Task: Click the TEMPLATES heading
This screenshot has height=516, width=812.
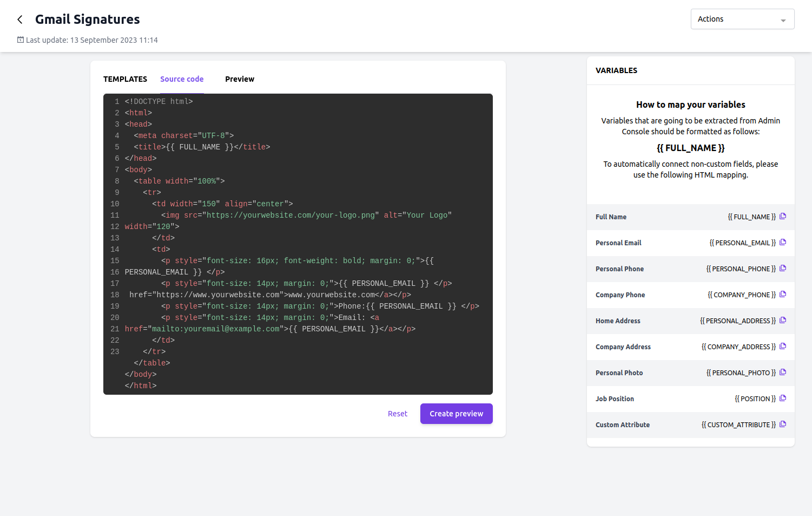Action: tap(125, 79)
